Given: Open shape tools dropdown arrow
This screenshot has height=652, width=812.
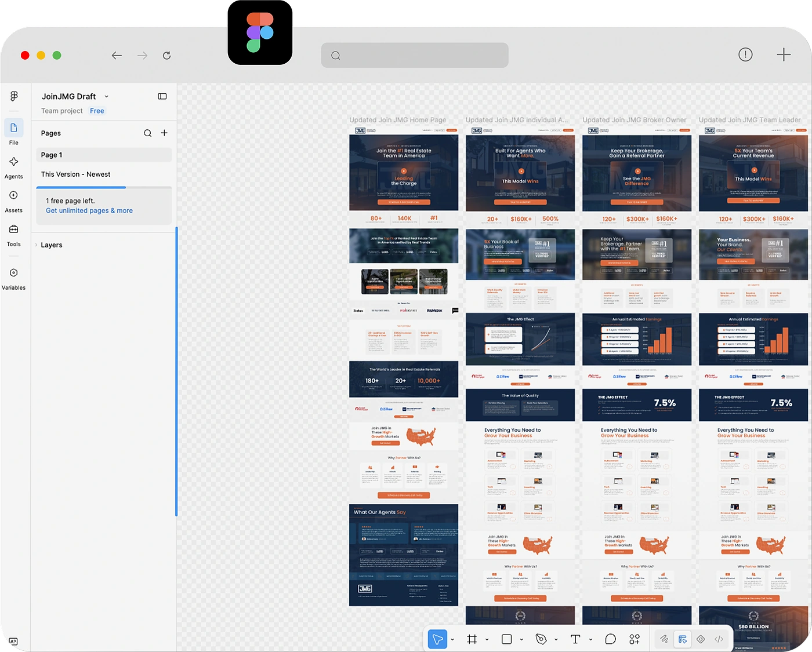Looking at the screenshot, I should pyautogui.click(x=521, y=640).
